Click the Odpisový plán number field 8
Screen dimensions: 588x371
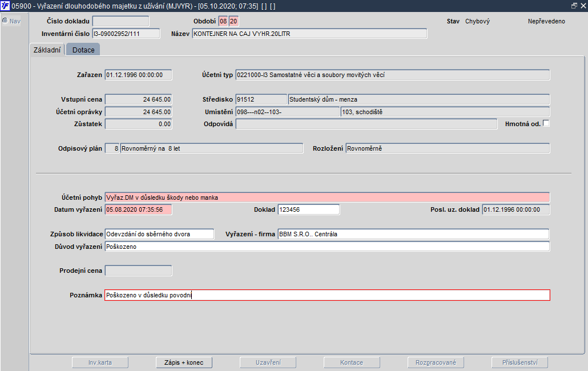[112, 148]
